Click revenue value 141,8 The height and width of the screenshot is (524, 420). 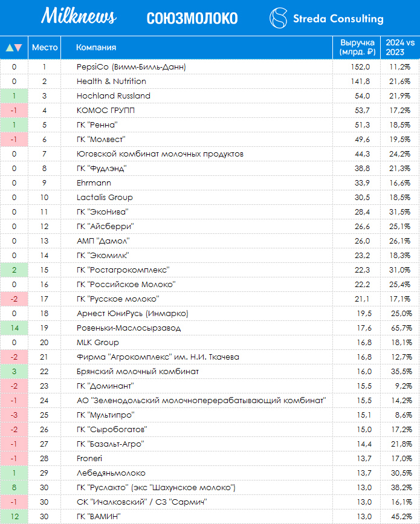click(360, 81)
